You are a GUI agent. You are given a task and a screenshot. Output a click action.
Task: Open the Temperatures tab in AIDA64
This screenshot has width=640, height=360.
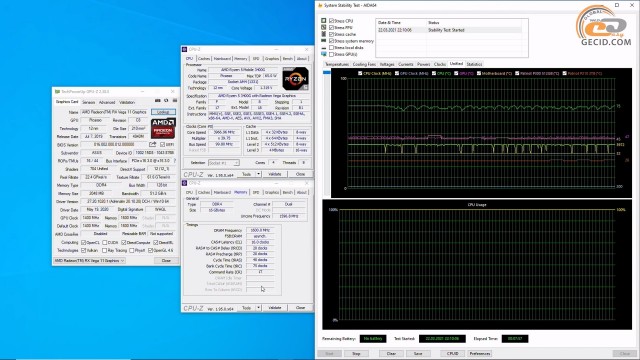pyautogui.click(x=337, y=64)
